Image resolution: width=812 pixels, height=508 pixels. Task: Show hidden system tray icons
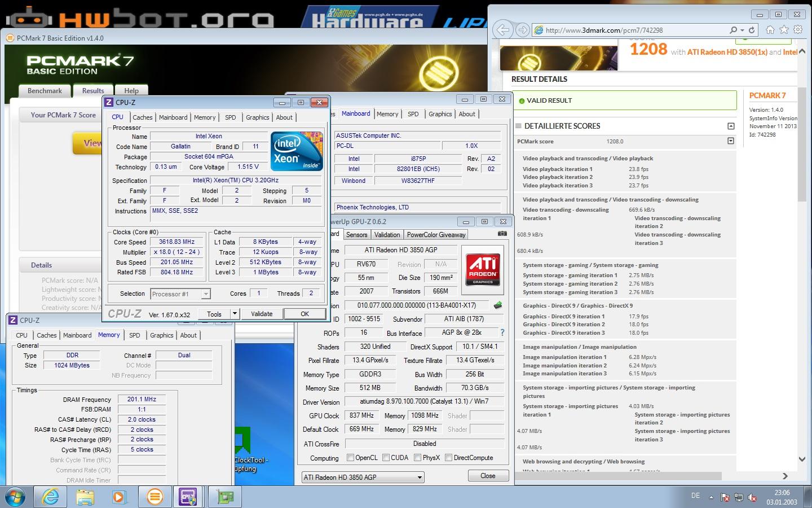click(x=711, y=498)
